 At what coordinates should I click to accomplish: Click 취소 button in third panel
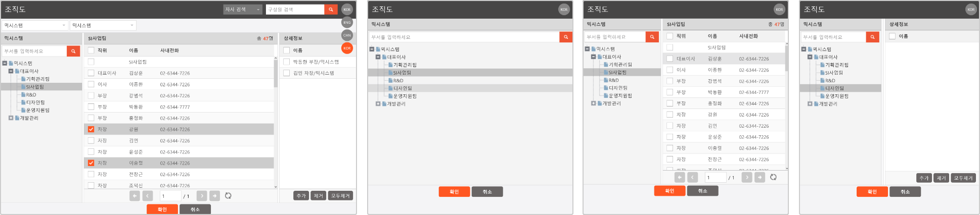(x=703, y=191)
